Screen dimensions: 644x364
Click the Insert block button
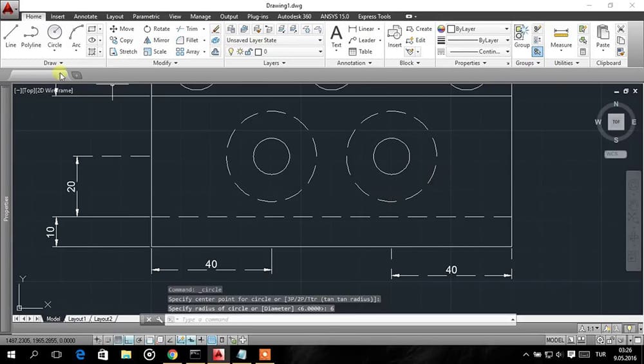point(395,36)
